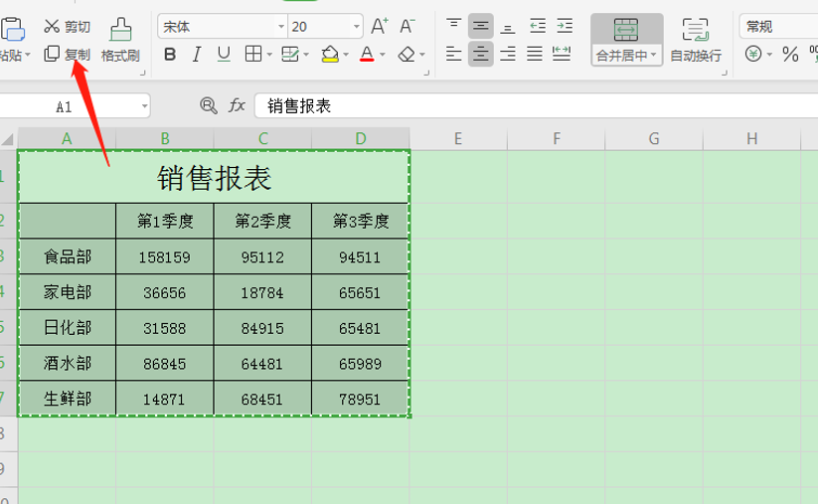Increase indent icon

[565, 26]
